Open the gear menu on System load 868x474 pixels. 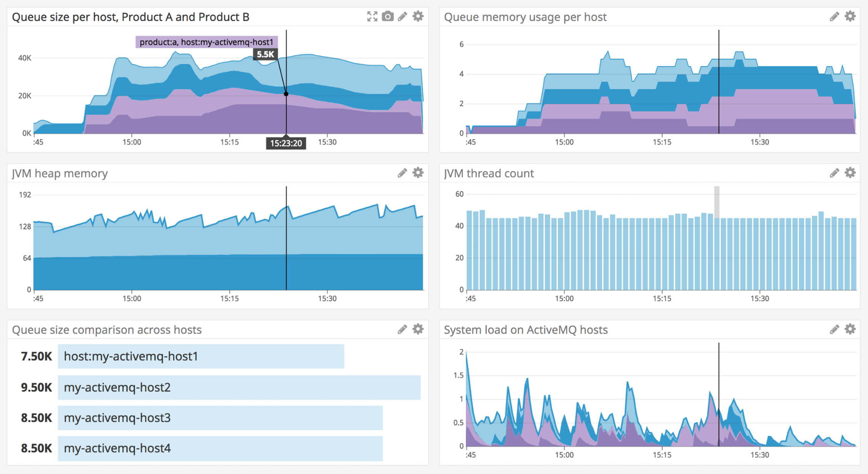(850, 329)
